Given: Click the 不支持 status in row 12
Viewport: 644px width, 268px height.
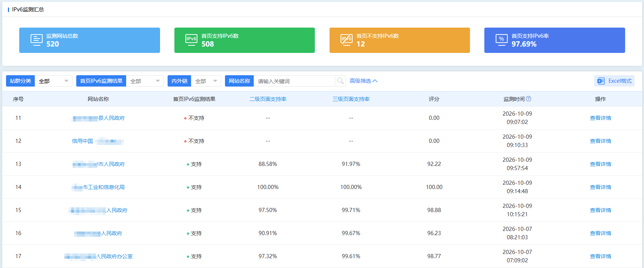Looking at the screenshot, I should click(x=194, y=141).
